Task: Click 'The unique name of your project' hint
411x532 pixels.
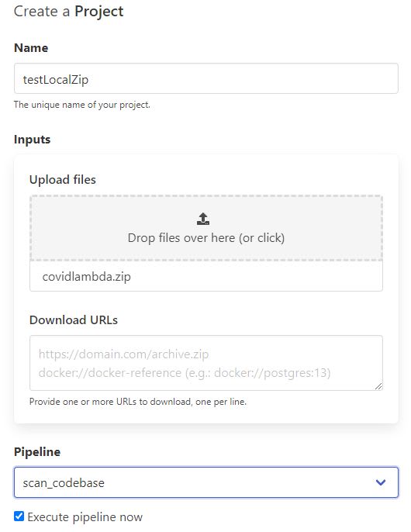Action: click(x=81, y=105)
